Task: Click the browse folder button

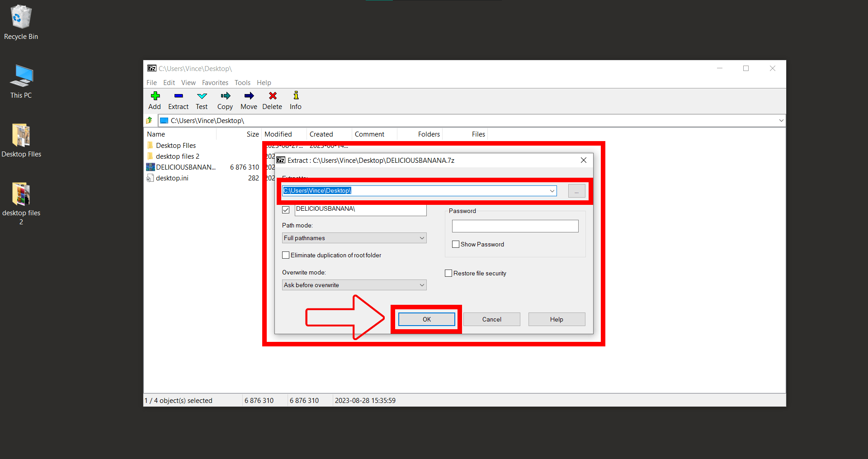Action: coord(576,190)
